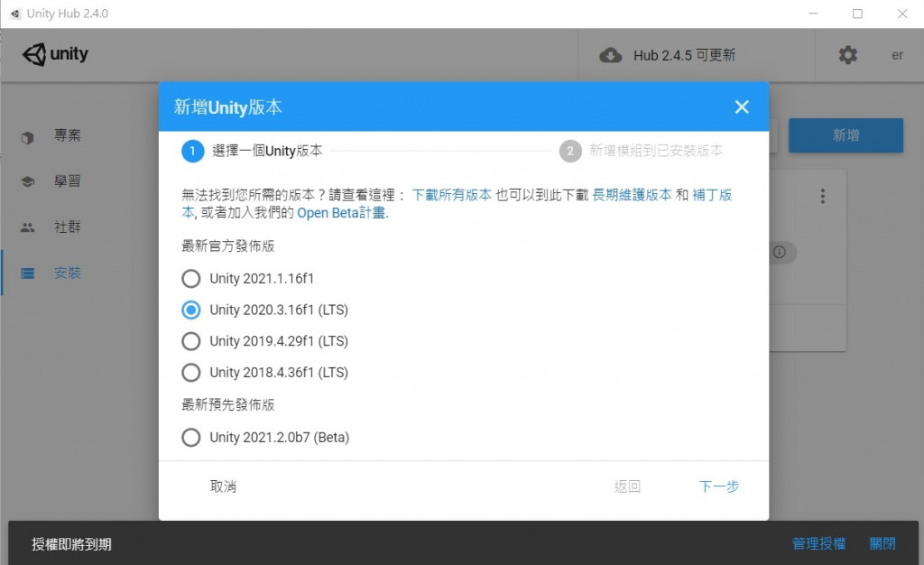Click the 專案 cube icon

coord(27,137)
